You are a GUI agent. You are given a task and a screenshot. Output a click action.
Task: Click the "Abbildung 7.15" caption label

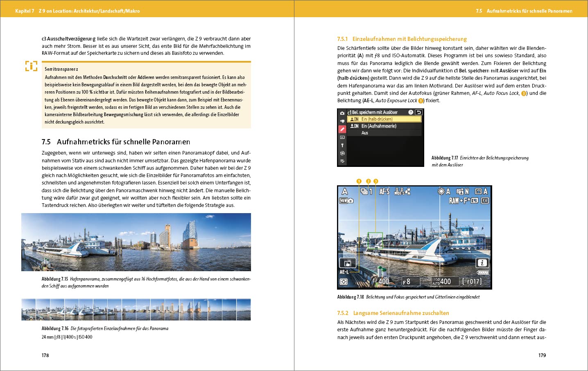[x=55, y=279]
